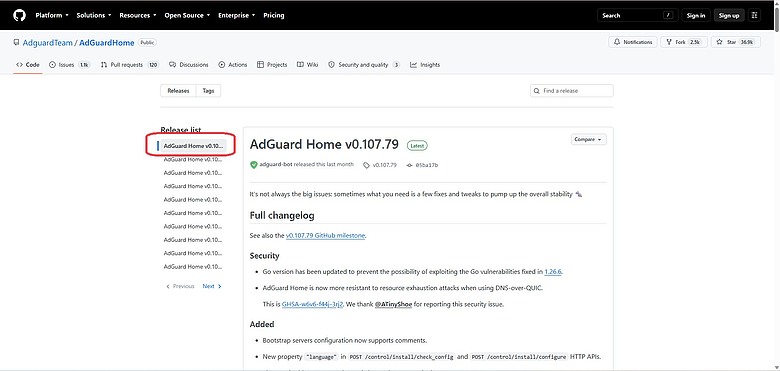Click the Previous pagination link

pos(180,286)
